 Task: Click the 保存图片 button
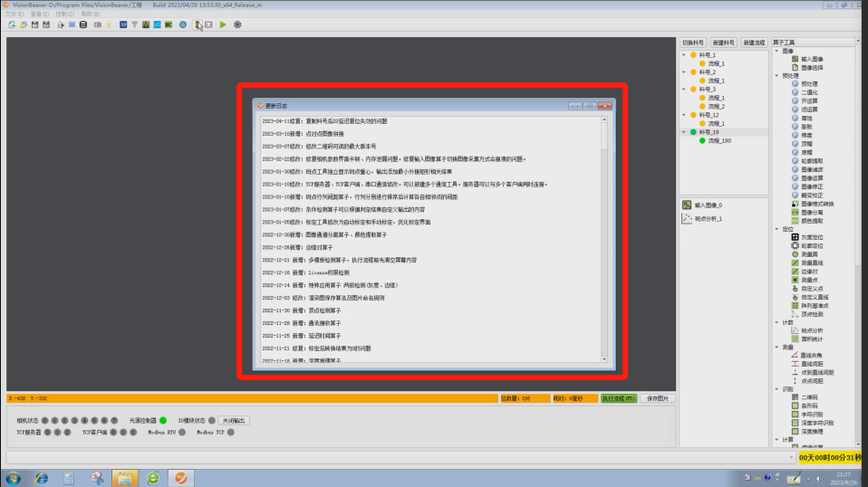[x=658, y=398]
